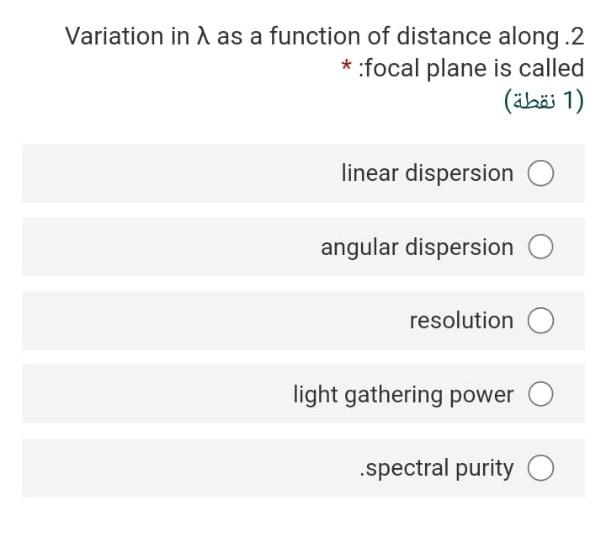Screen dimensions: 606x551
Task: Click the "linear dispersion" answer text
Action: tap(427, 173)
